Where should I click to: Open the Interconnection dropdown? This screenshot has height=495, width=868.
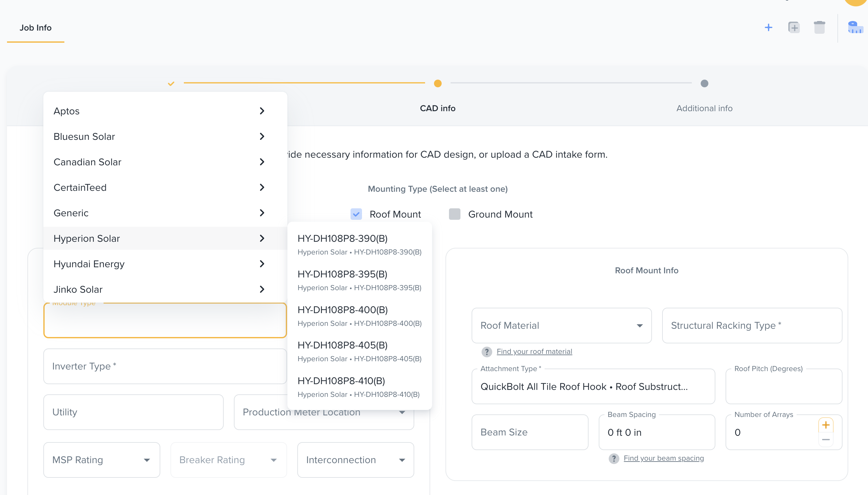(355, 460)
